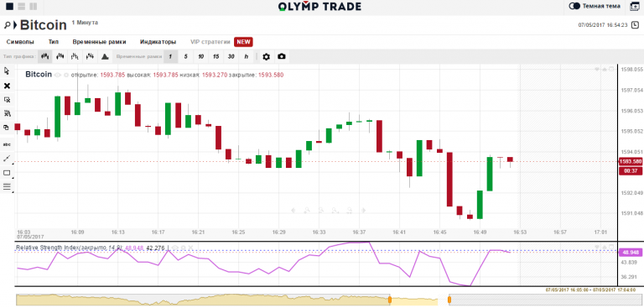Click the left orange range slider handle

pos(390,300)
